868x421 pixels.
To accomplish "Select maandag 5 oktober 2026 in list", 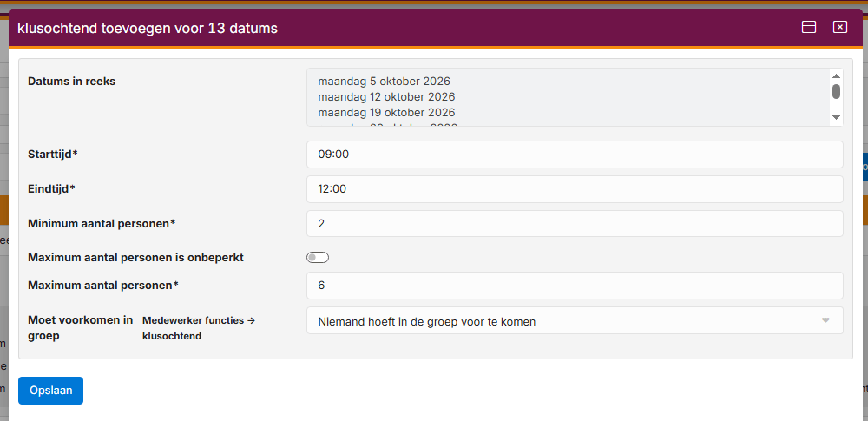I will 385,82.
